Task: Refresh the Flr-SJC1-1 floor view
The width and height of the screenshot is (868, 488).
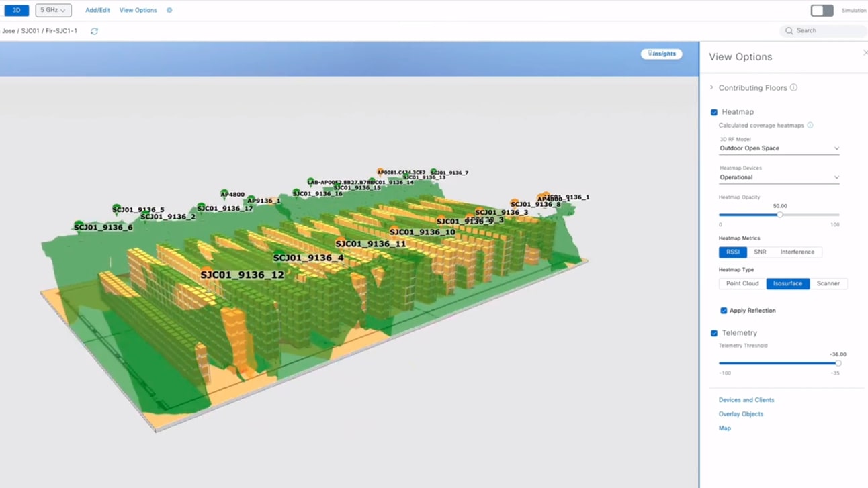Action: pos(94,31)
